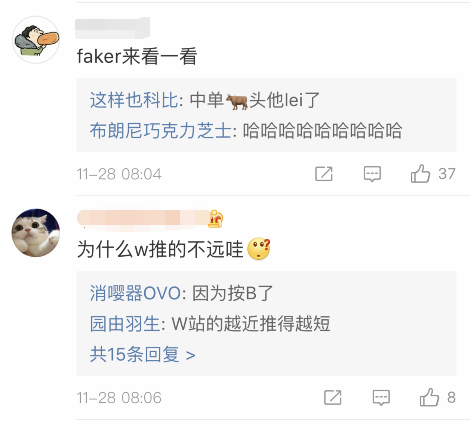Click the cartoon avatar of first commenter
Image resolution: width=470 pixels, height=421 pixels.
(x=36, y=40)
